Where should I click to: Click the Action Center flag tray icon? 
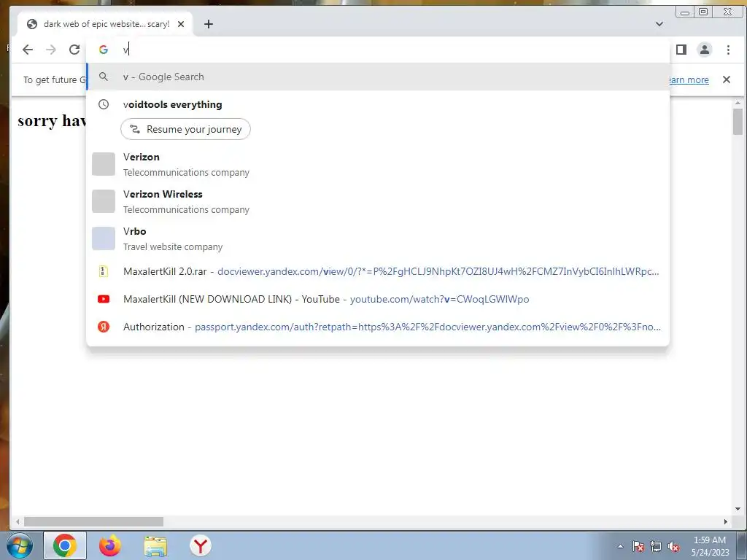pyautogui.click(x=638, y=546)
